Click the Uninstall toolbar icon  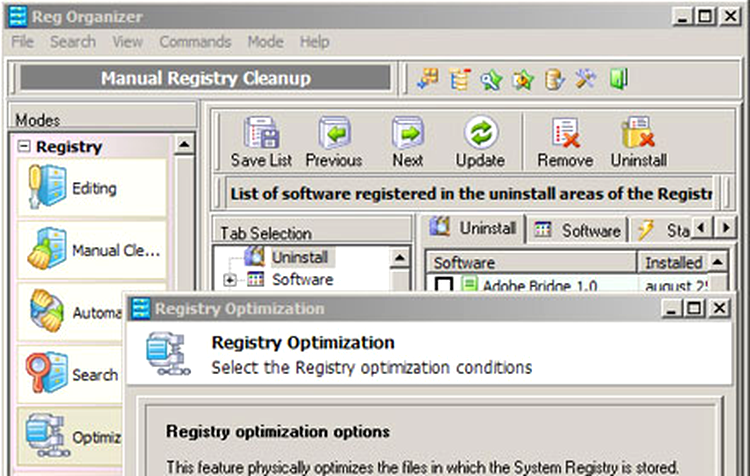tap(638, 134)
